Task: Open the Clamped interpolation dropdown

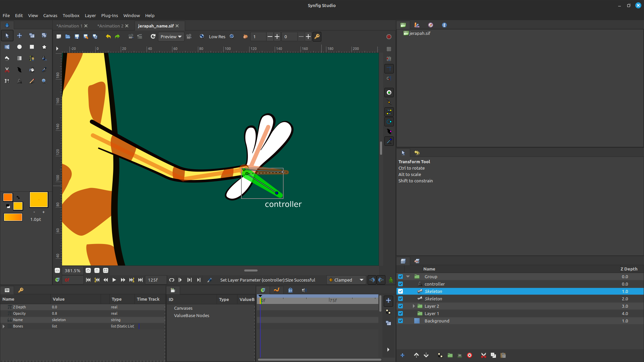Action: (x=346, y=280)
